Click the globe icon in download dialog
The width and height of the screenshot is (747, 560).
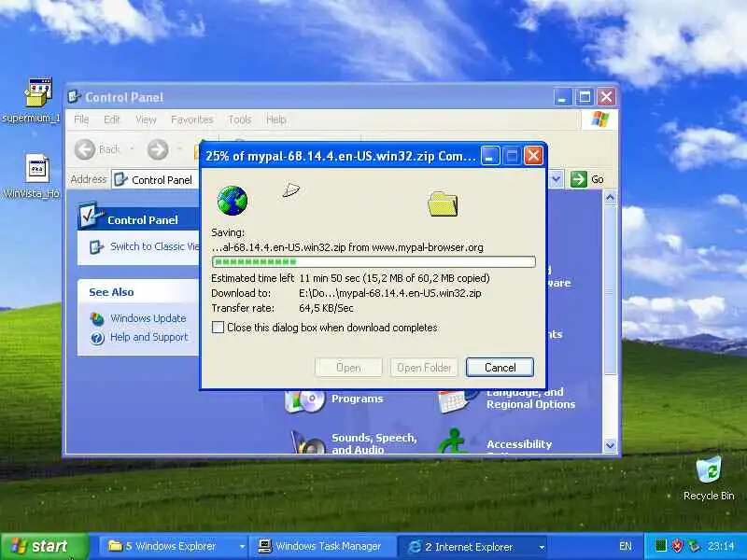(x=232, y=201)
